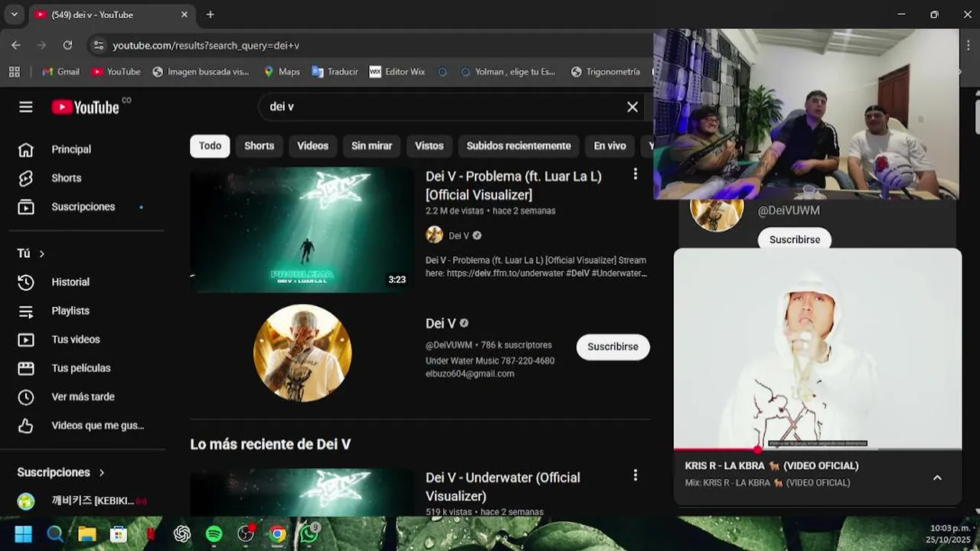
Task: Open the tab search dropdown arrow
Action: (x=14, y=15)
